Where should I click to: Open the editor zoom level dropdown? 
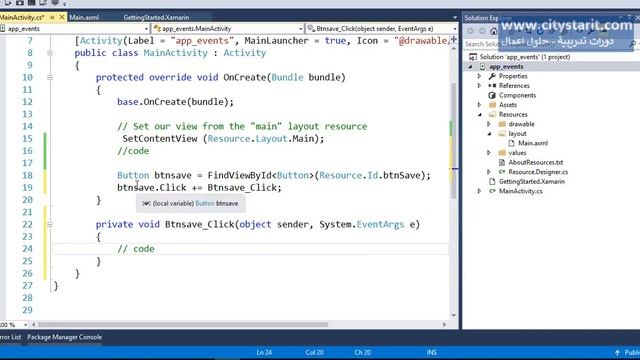(x=25, y=325)
